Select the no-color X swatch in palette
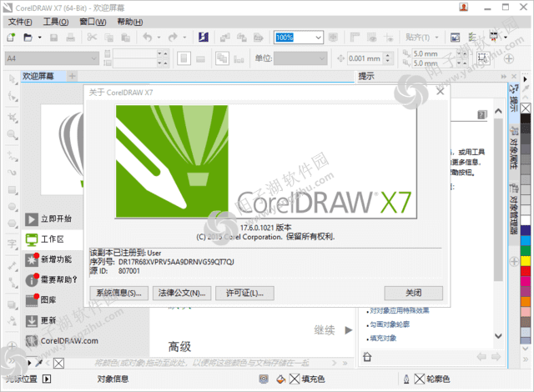Image resolution: width=534 pixels, height=392 pixels. point(526,108)
